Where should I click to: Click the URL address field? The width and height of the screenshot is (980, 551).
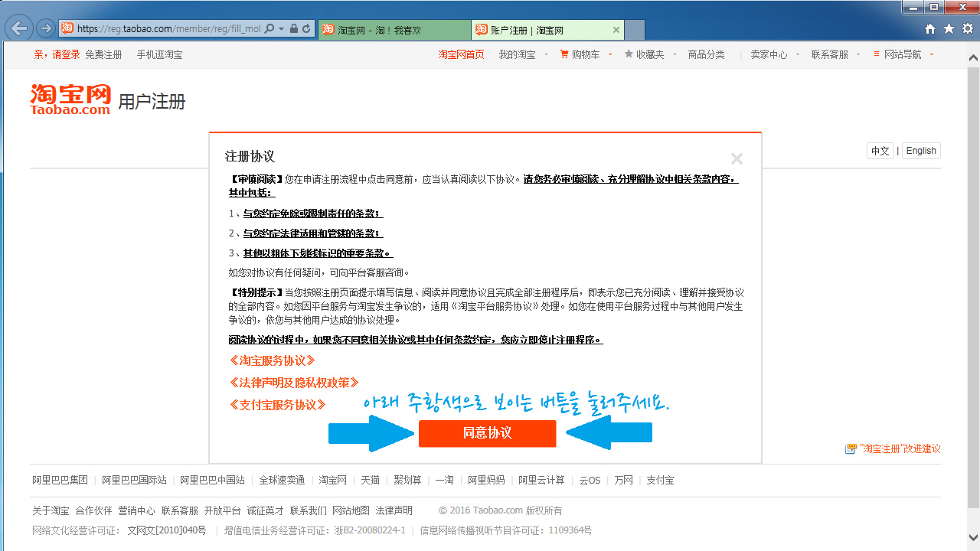pyautogui.click(x=168, y=29)
